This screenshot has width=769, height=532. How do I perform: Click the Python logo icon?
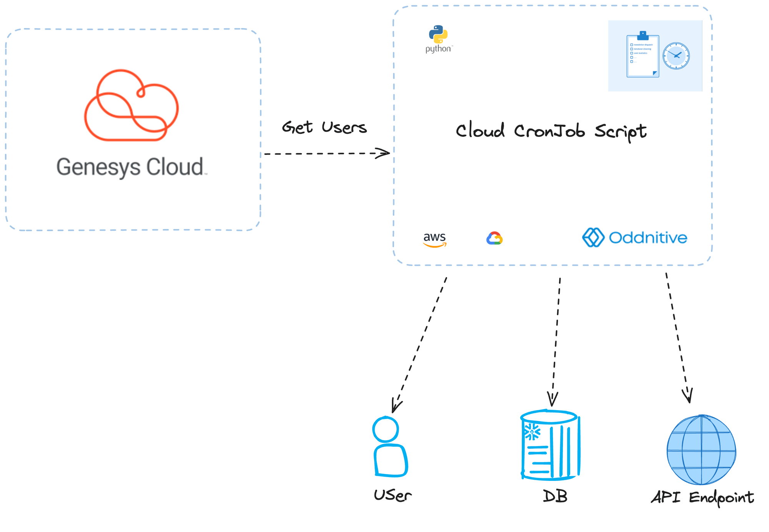click(439, 39)
